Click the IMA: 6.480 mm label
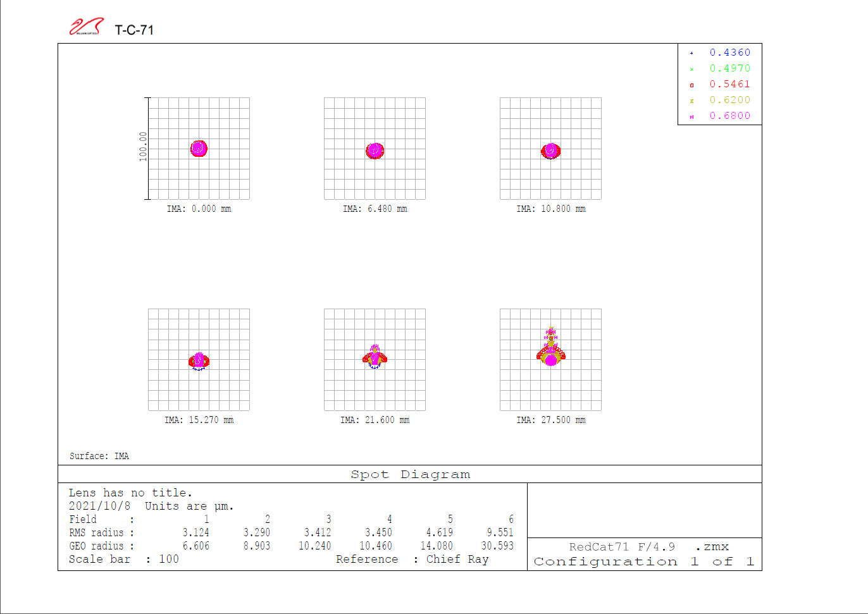868x614 pixels. tap(375, 209)
